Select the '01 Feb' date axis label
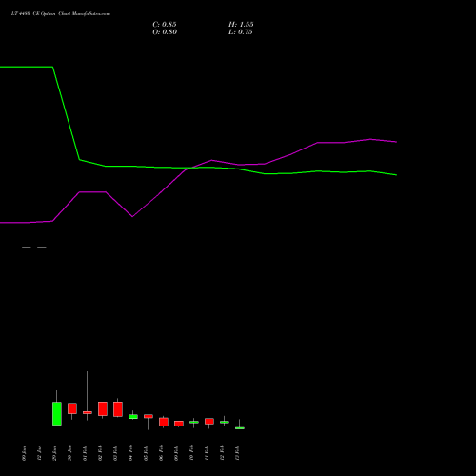 pyautogui.click(x=85, y=453)
